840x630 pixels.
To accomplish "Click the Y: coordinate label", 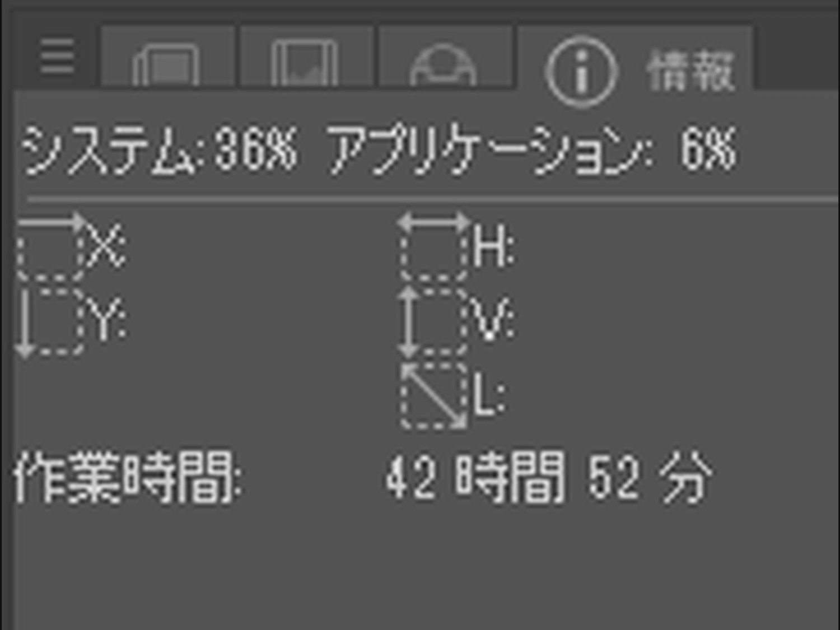I will point(109,321).
